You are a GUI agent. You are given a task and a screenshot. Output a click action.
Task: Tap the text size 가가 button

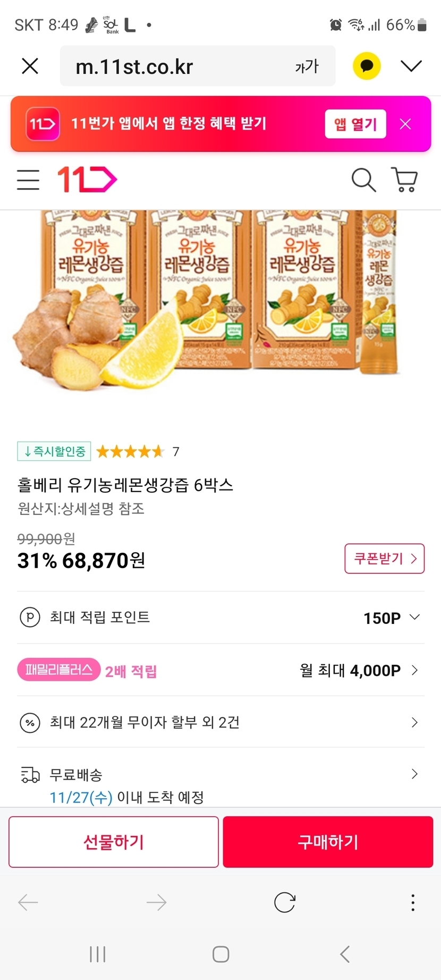pyautogui.click(x=307, y=66)
